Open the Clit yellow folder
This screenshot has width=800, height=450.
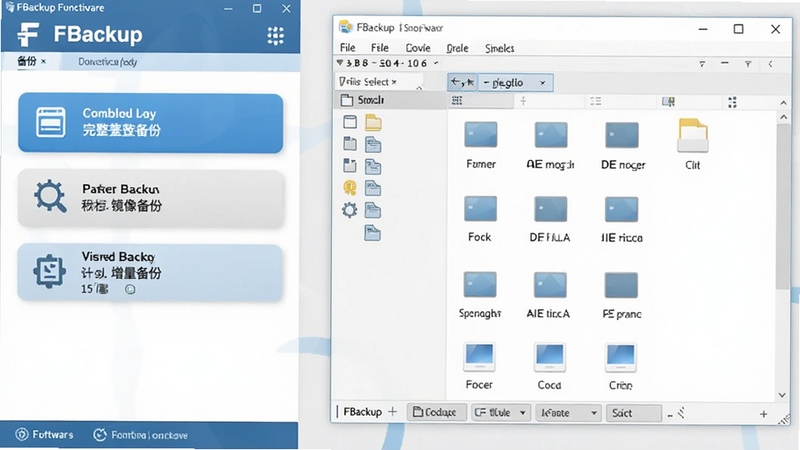(x=692, y=144)
